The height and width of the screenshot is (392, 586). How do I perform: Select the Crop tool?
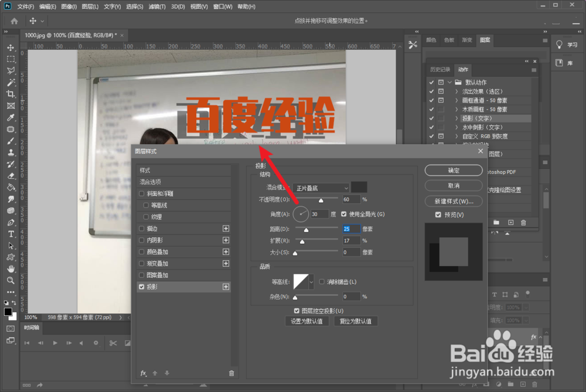11,94
